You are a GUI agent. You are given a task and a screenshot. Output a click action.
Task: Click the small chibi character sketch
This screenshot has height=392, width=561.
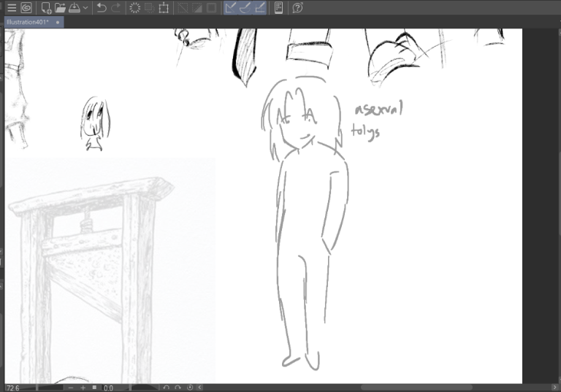pyautogui.click(x=95, y=123)
